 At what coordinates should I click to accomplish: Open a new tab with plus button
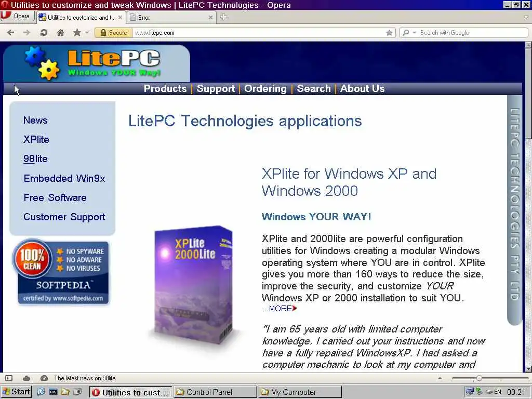pyautogui.click(x=223, y=17)
